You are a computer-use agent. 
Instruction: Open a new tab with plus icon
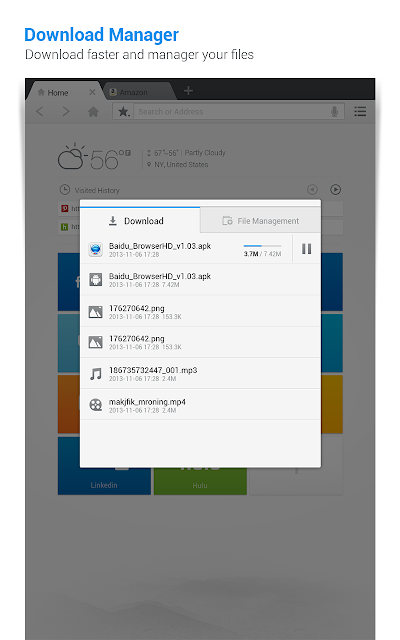tap(188, 91)
